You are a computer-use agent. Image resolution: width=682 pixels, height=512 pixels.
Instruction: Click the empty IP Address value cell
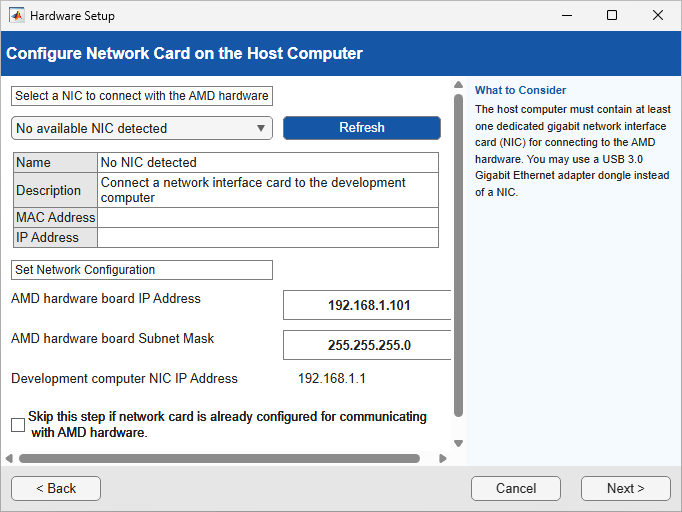[268, 238]
